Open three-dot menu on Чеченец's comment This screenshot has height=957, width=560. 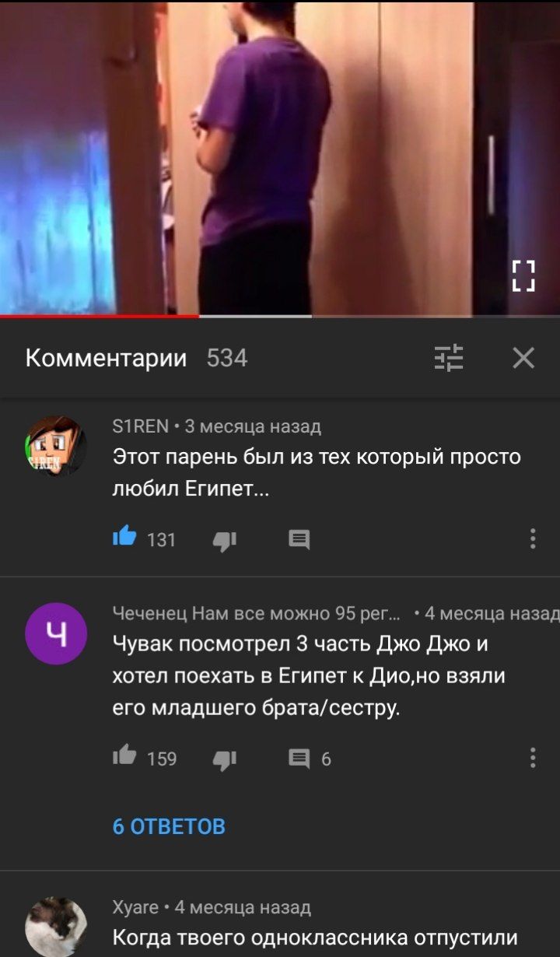pyautogui.click(x=533, y=757)
